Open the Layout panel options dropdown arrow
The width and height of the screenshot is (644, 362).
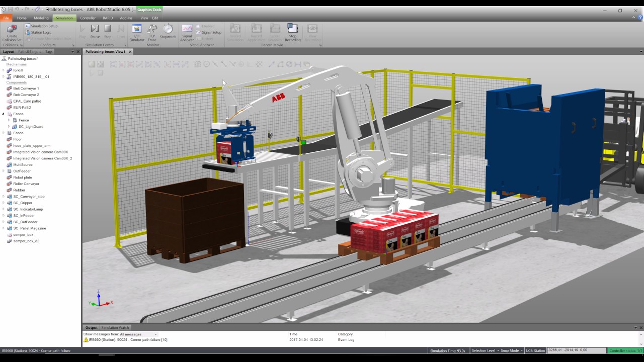coord(72,51)
